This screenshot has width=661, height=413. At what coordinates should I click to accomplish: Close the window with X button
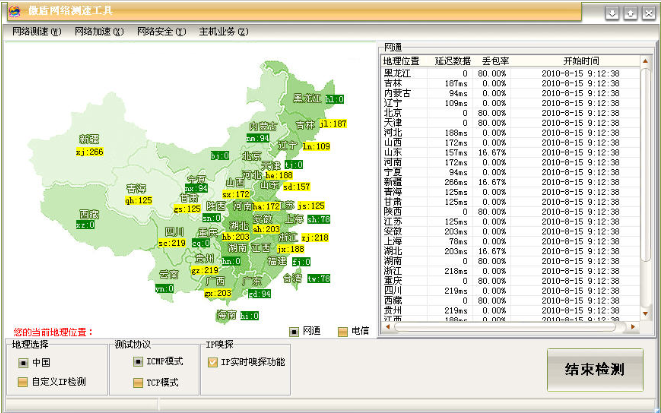click(x=648, y=13)
